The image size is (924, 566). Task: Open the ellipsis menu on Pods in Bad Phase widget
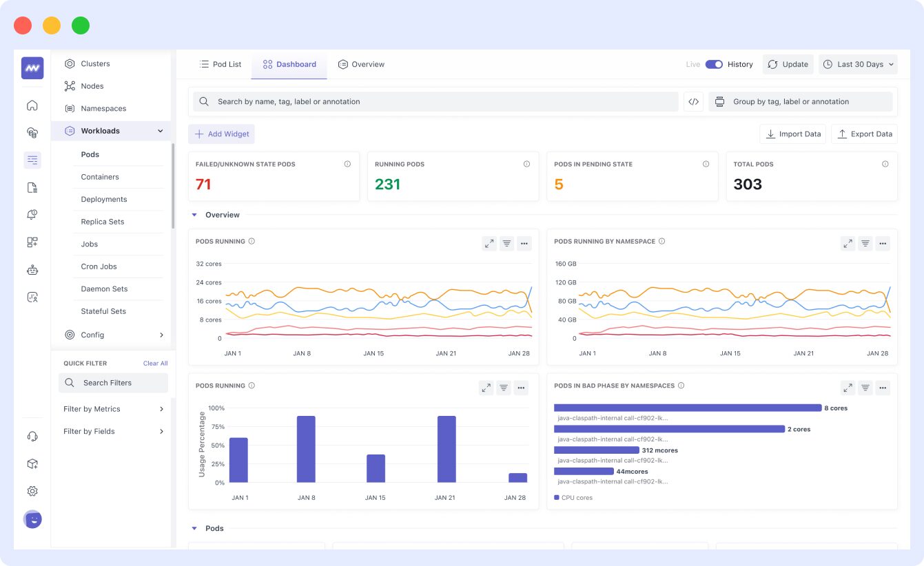(x=883, y=388)
